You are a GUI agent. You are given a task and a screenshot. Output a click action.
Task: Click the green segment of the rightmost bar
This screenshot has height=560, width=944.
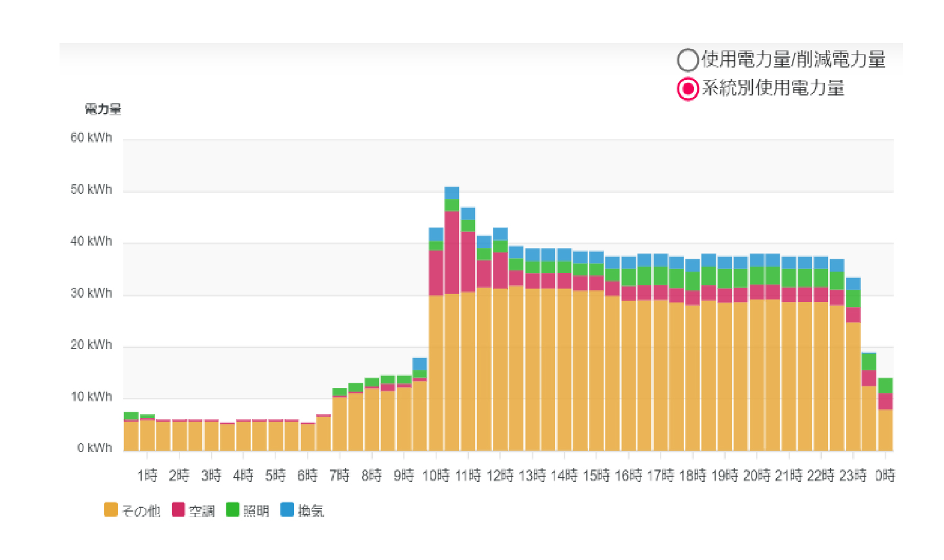tap(885, 385)
